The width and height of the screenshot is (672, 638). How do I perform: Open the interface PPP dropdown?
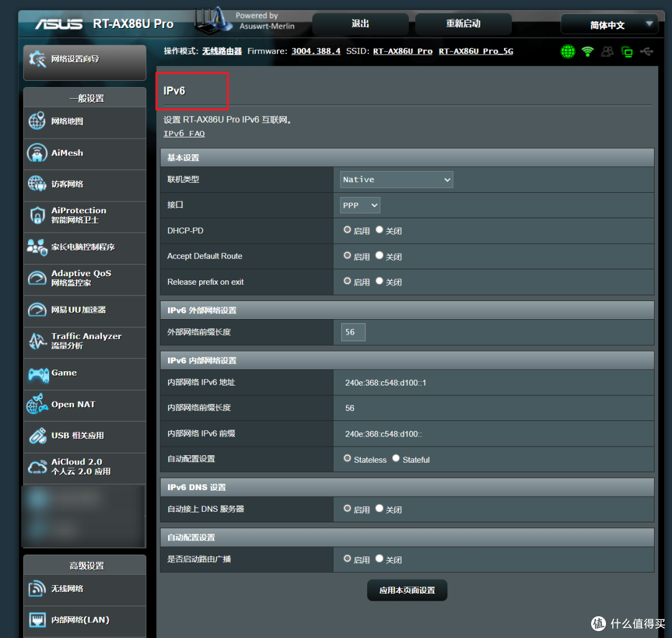tap(360, 205)
